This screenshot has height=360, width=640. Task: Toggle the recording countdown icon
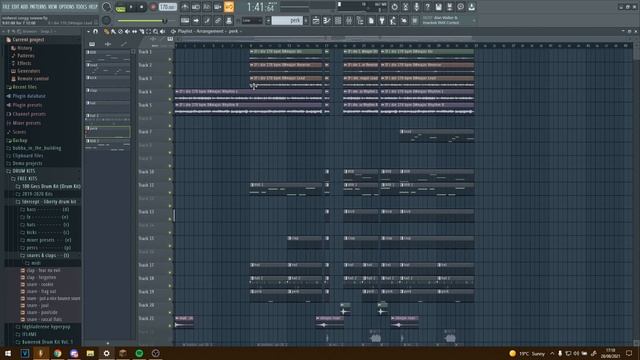click(x=207, y=7)
